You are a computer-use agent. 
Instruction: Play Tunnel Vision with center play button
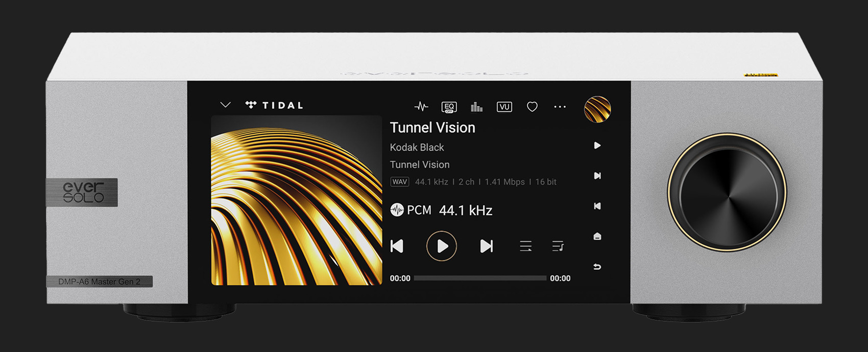[442, 246]
